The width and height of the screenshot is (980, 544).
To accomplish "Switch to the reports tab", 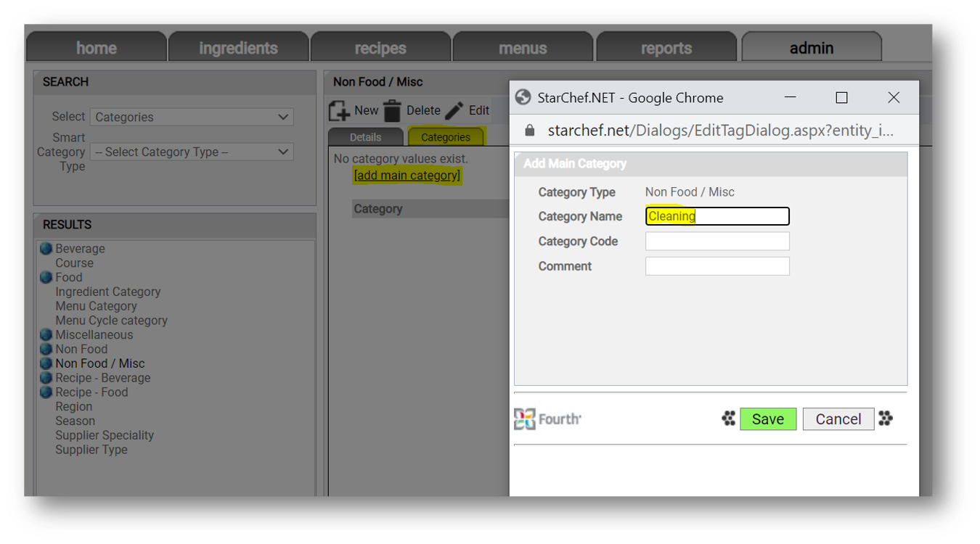I will (666, 48).
